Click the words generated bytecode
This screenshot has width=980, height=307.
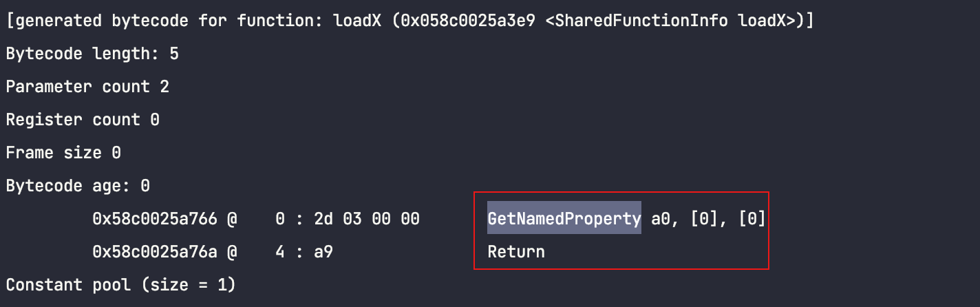101,21
